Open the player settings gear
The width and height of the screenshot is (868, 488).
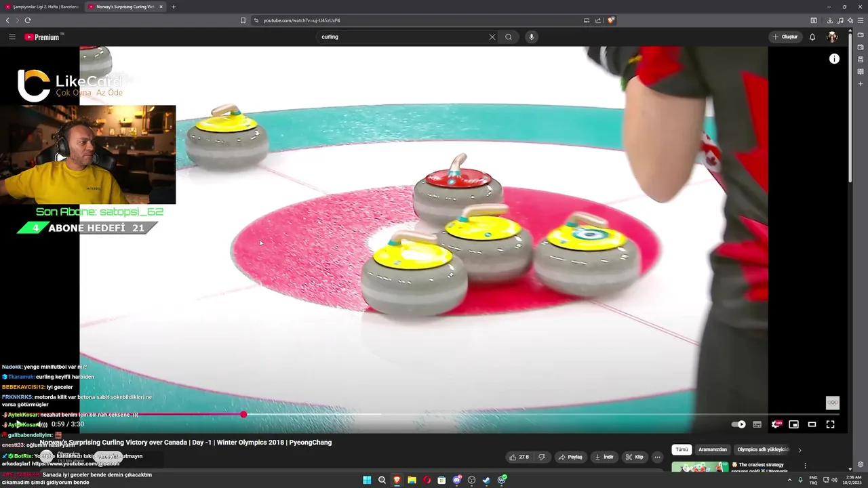(776, 424)
